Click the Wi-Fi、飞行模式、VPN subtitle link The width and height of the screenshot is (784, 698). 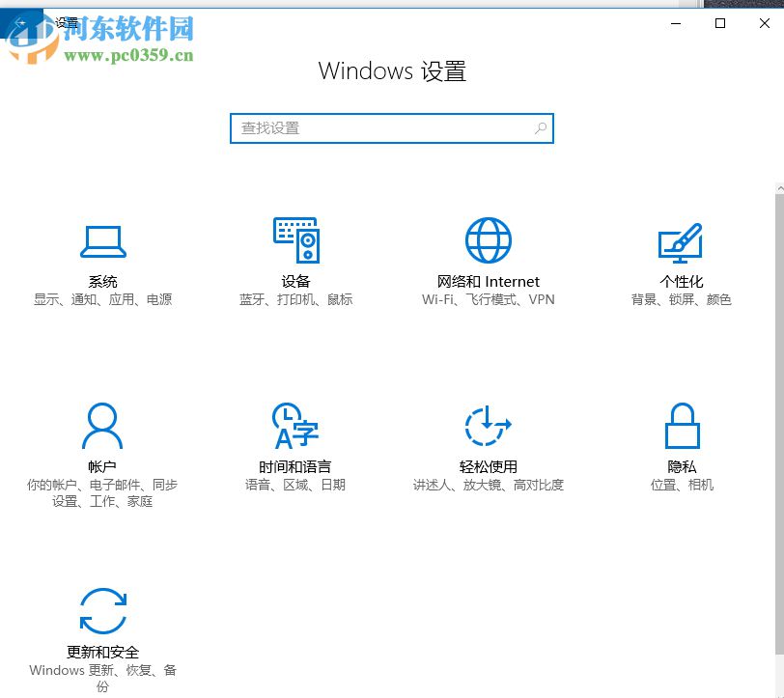click(x=489, y=299)
